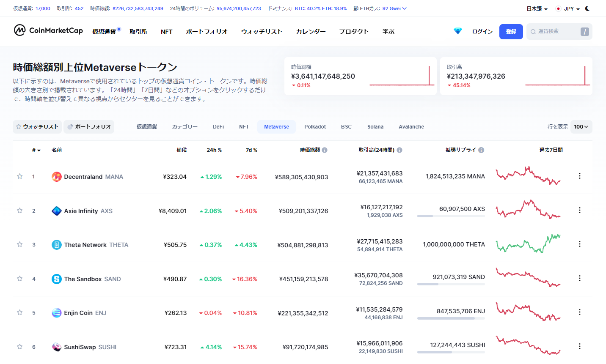Select the BSC category tab
The width and height of the screenshot is (606, 364).
(x=346, y=127)
